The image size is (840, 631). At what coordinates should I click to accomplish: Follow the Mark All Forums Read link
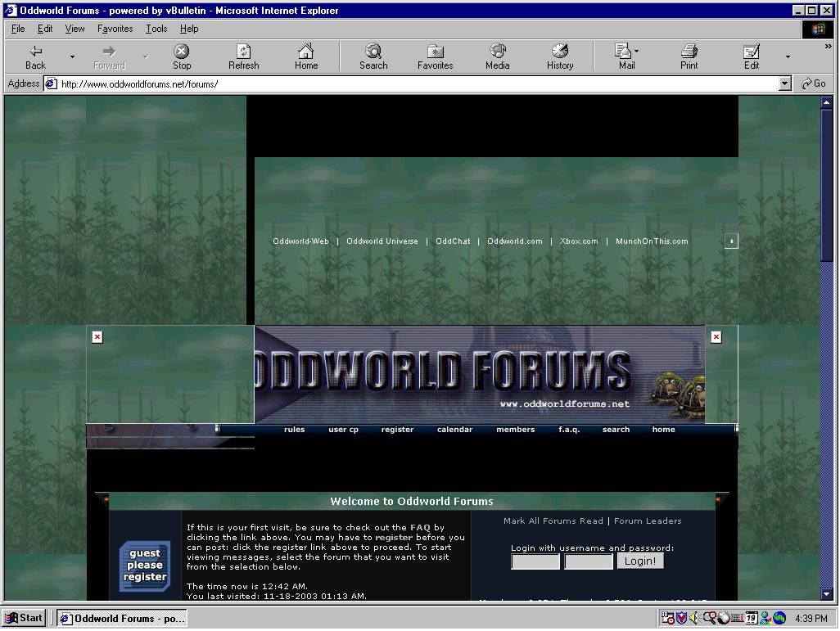point(553,521)
